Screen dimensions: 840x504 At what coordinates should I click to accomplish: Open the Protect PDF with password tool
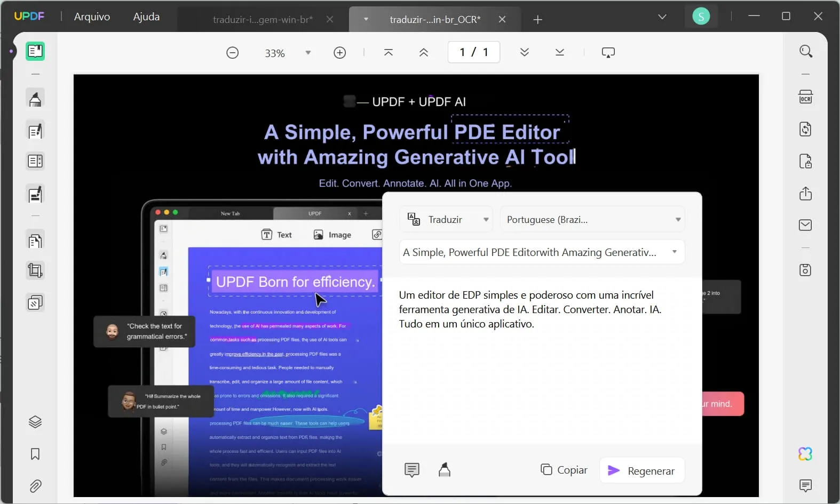point(805,161)
